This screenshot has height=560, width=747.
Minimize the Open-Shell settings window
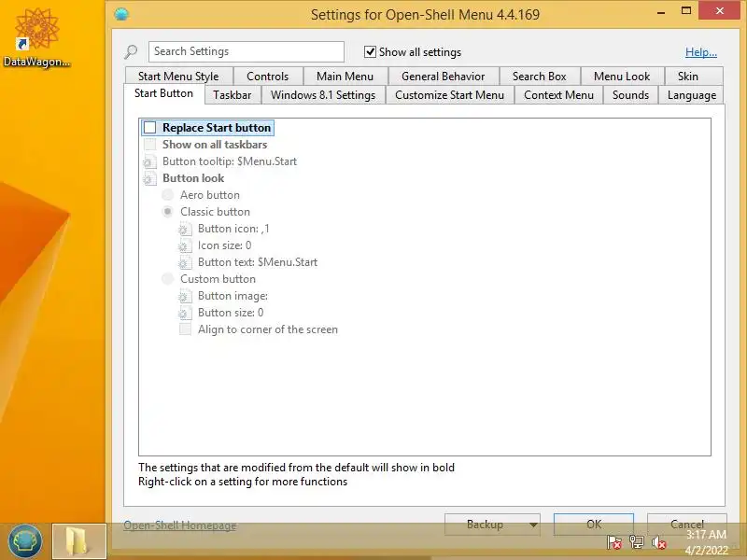pos(661,12)
